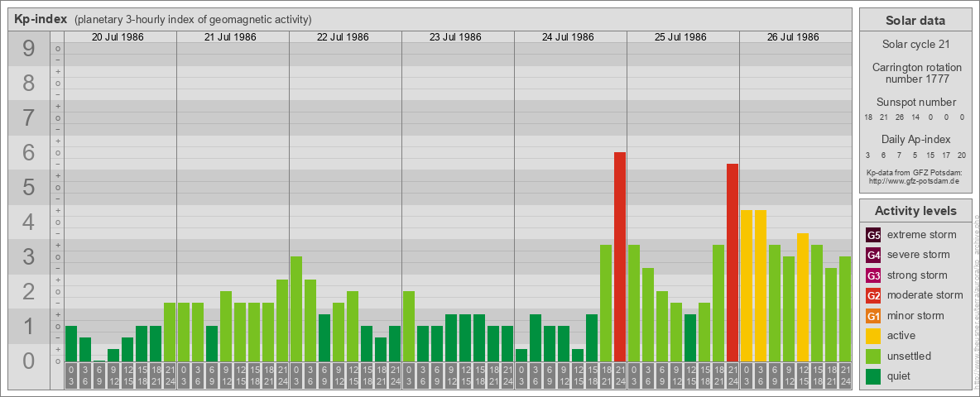The image size is (980, 397).
Task: Click sunspot number value 18
Action: pos(868,117)
